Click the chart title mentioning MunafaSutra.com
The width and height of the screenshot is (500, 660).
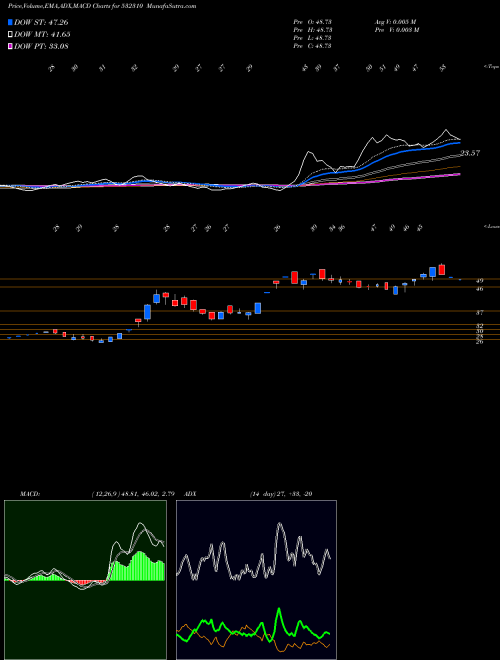pyautogui.click(x=102, y=6)
